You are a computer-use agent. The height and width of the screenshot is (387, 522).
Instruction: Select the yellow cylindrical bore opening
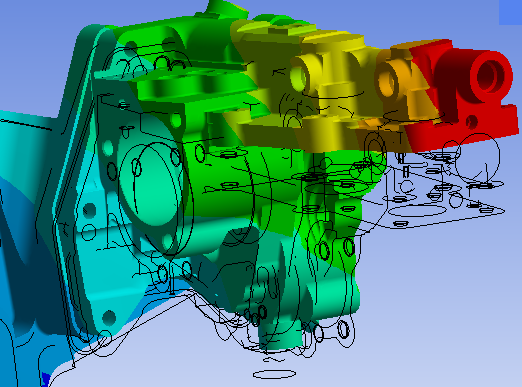[299, 76]
